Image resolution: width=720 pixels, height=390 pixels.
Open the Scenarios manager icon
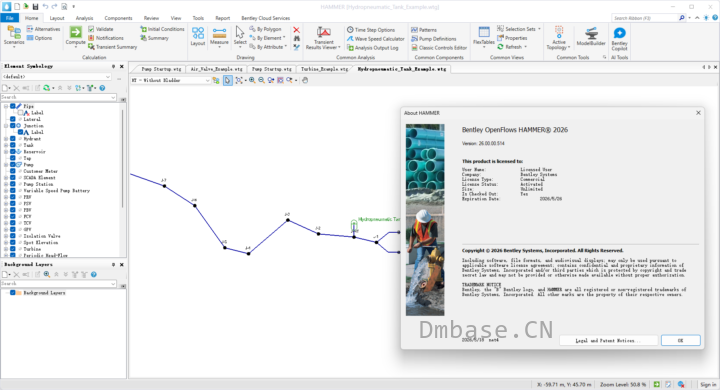coord(14,36)
